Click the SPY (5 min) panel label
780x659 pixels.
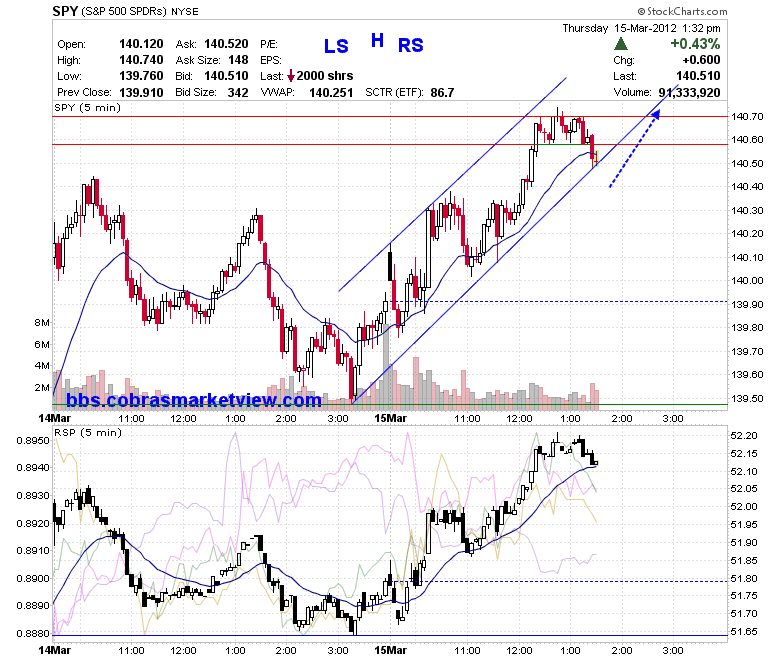coord(87,108)
